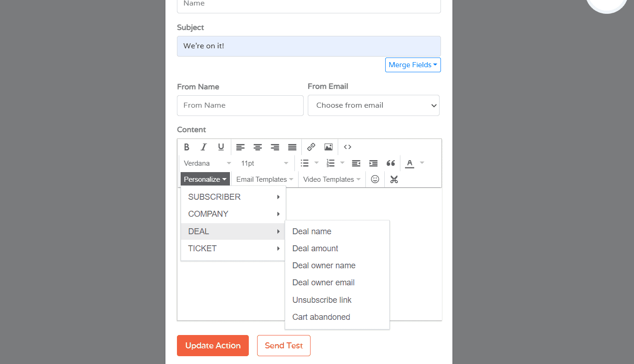Expand the SUBSCRIBER submenu
The image size is (634, 364).
[x=233, y=197]
